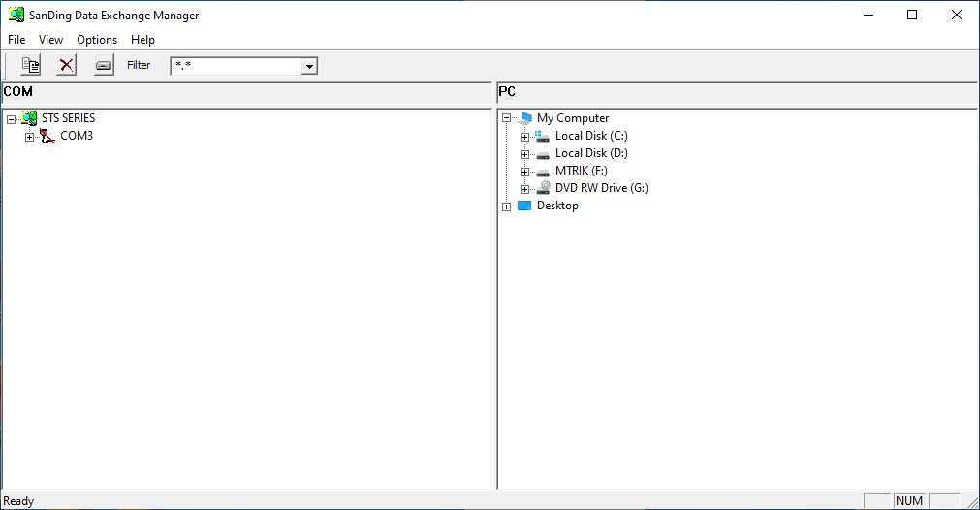Click the copy files toolbar icon
The width and height of the screenshot is (980, 510).
(x=31, y=66)
